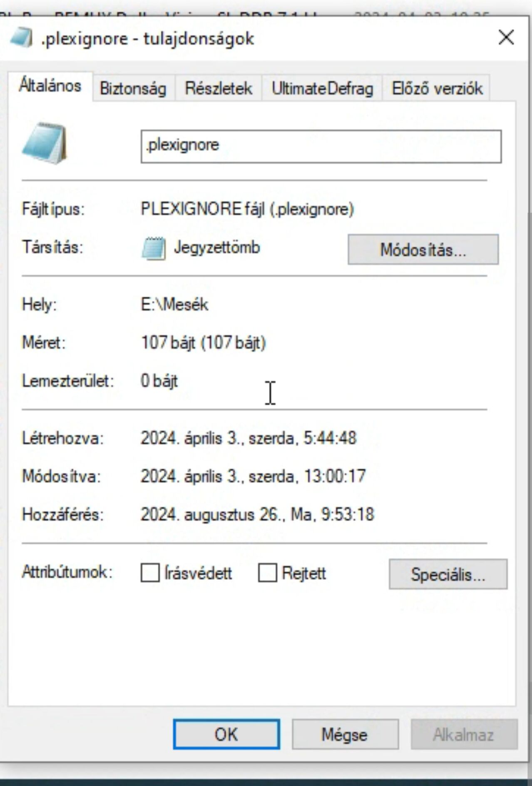Select the Általános tab
532x786 pixels.
click(x=50, y=86)
